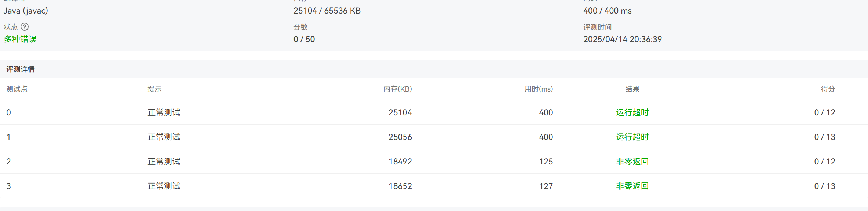The height and width of the screenshot is (211, 868).
Task: Click the 25104 / 65536 KB memory summary
Action: (x=327, y=11)
